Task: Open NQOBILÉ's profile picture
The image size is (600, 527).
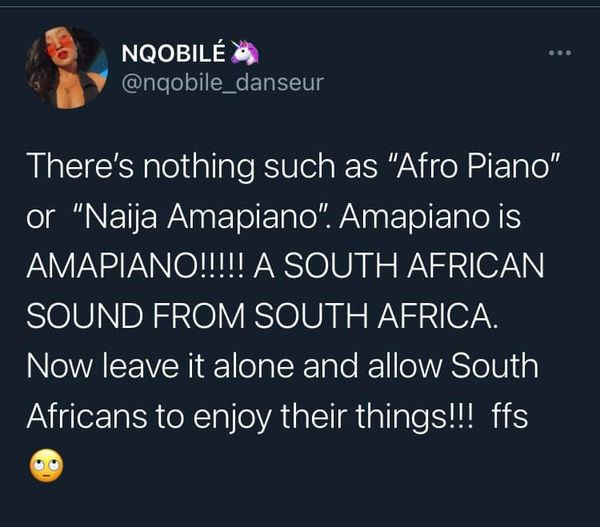Action: pos(68,67)
